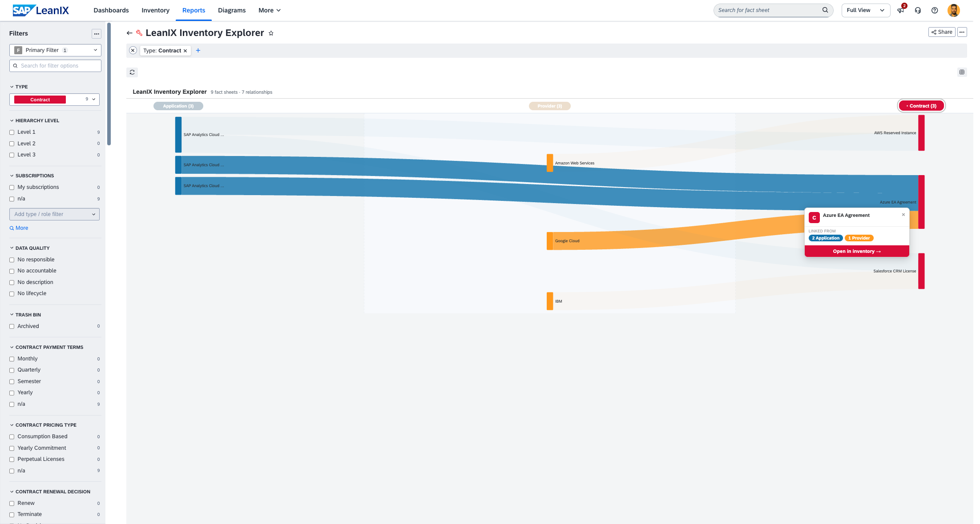Open the announcements megaphone icon
Viewport: 980px width, 524px height.
point(900,10)
